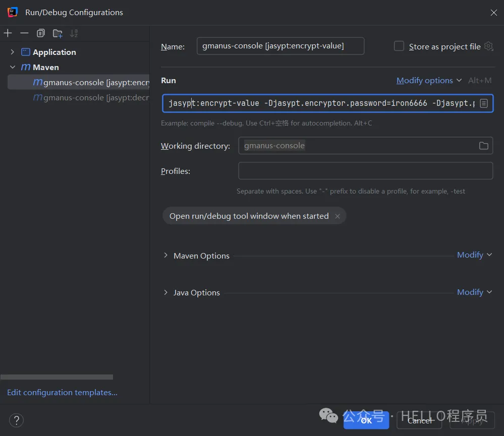The height and width of the screenshot is (436, 504).
Task: Select the Application tree node label
Action: [54, 52]
